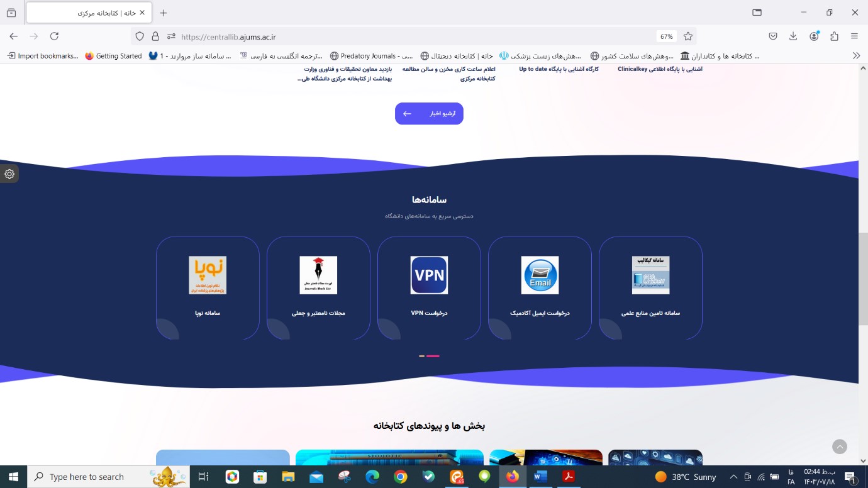Show the tracking protection shield info
Viewport: 868px width, 488px height.
(140, 36)
